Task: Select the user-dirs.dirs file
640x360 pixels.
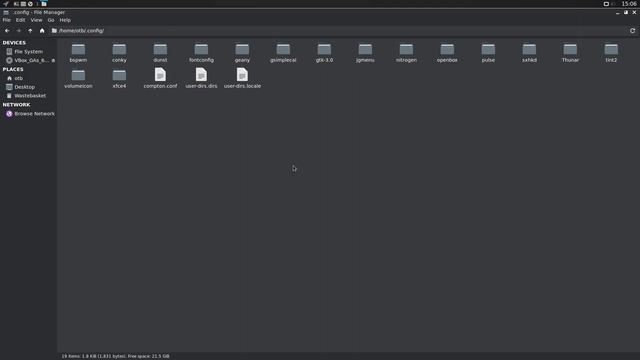Action: tap(201, 78)
